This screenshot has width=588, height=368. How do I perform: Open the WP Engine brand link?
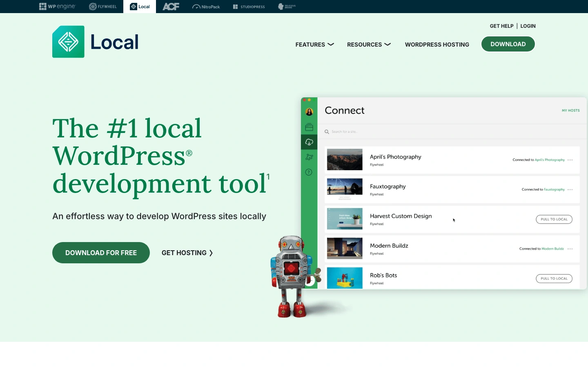click(57, 7)
